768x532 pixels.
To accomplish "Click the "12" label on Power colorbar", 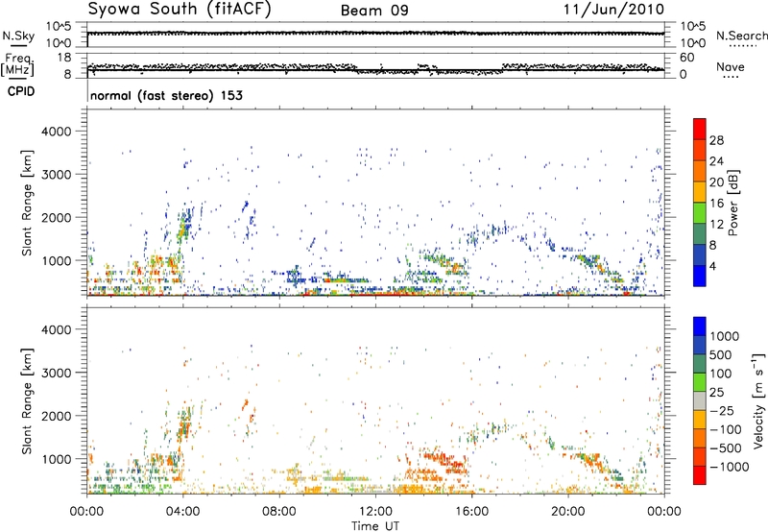I will click(716, 224).
